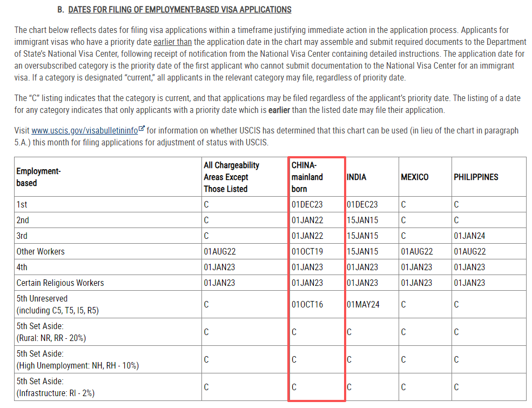Screen dimensions: 532x408
Task: Select India 5th Unreserved date 01MAY24
Action: click(363, 304)
